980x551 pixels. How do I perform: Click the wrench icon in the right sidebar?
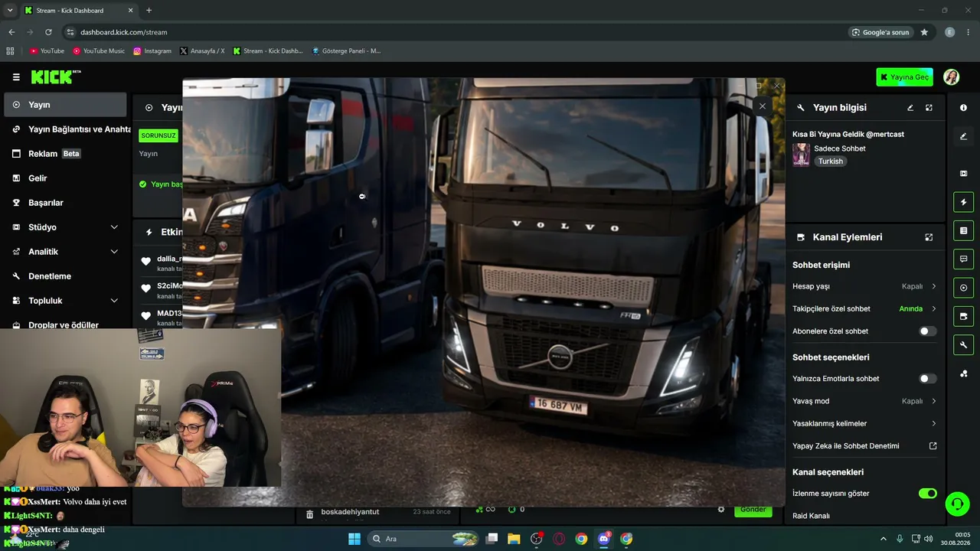(963, 344)
